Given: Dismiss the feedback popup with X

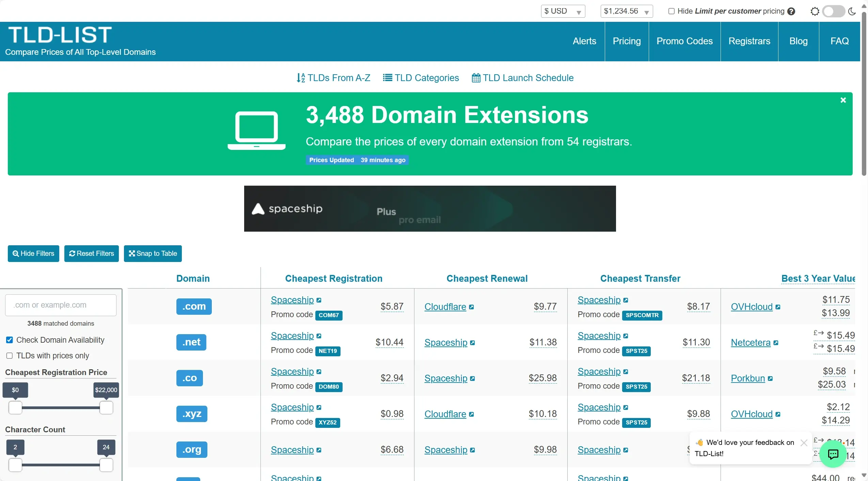Looking at the screenshot, I should point(804,443).
